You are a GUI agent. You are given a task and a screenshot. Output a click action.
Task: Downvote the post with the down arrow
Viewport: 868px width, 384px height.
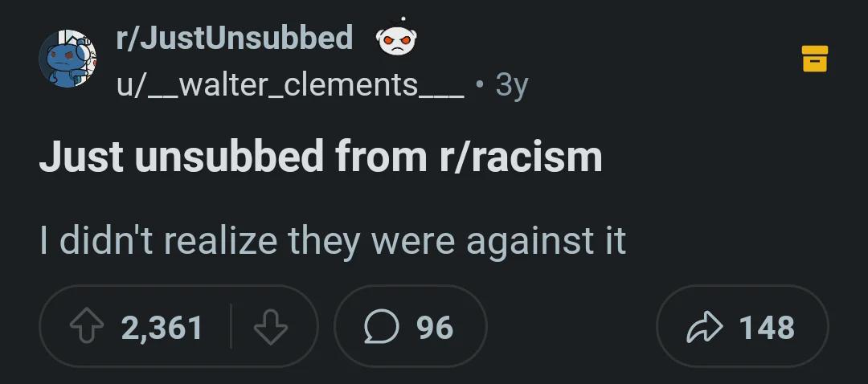click(x=271, y=327)
